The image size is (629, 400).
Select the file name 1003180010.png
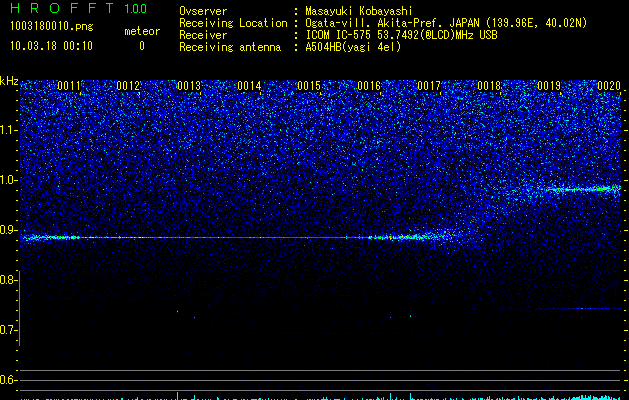[x=52, y=26]
